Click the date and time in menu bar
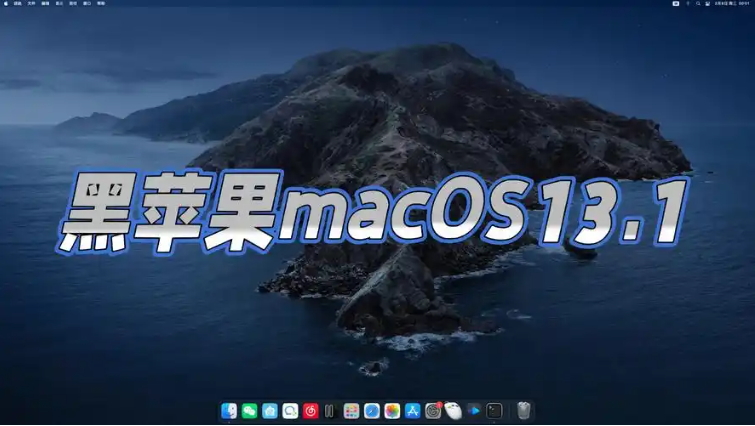Screen dimensions: 755x426 click(732, 3)
